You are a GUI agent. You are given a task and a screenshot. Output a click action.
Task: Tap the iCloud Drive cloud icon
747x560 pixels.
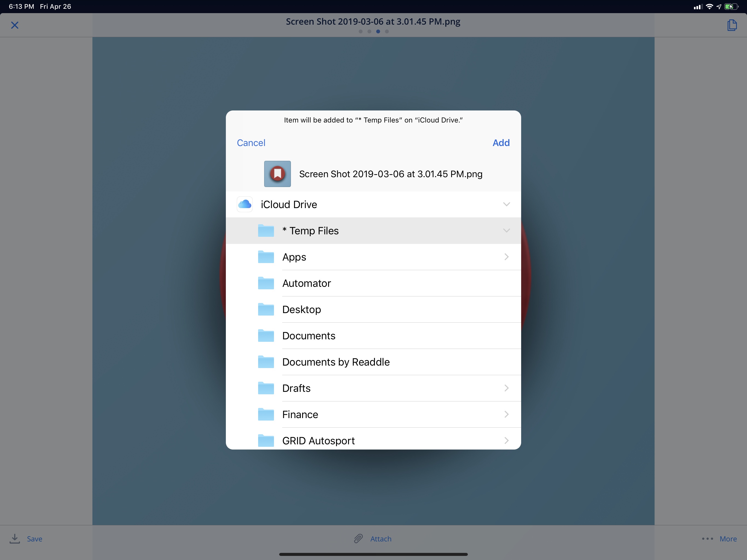(244, 204)
